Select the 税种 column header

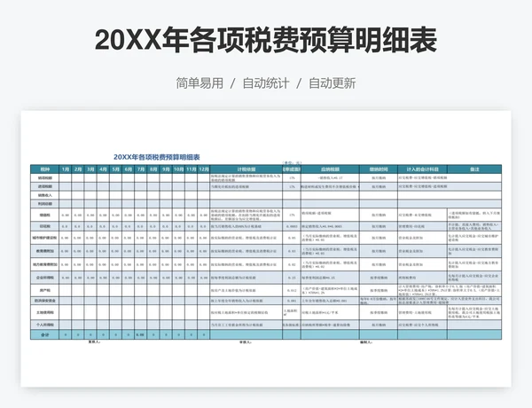(x=45, y=169)
